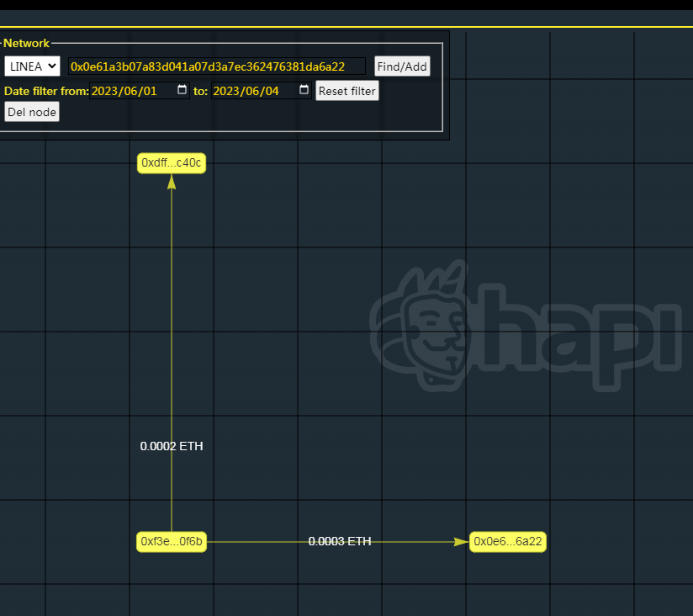
Task: Select the 0x0e6...6a22 node
Action: (508, 542)
